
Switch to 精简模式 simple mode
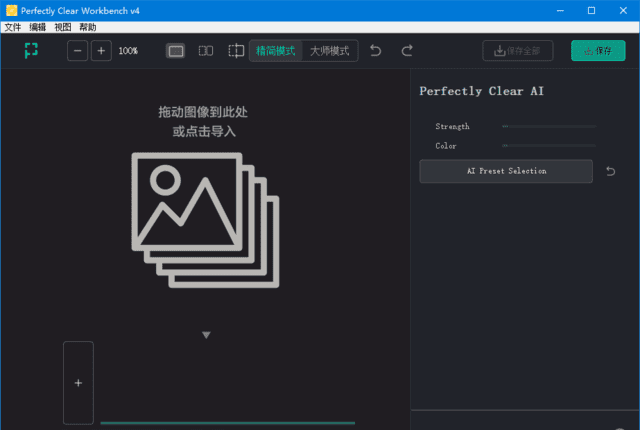276,51
